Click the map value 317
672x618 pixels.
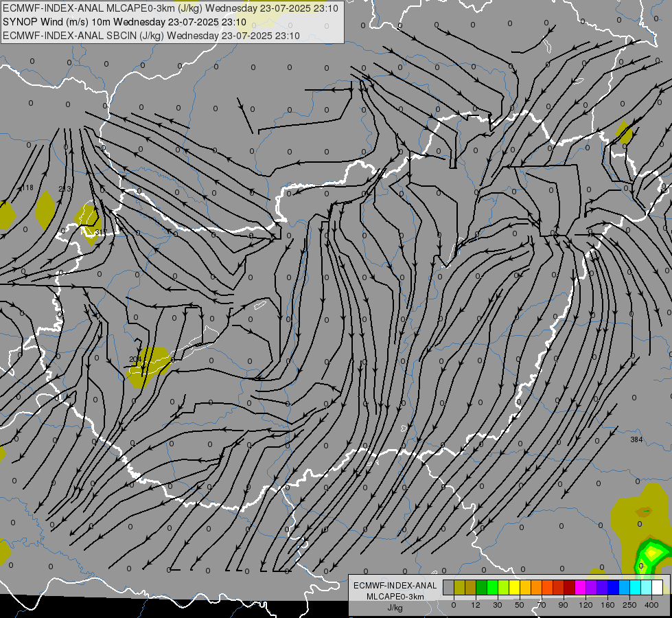[101, 232]
